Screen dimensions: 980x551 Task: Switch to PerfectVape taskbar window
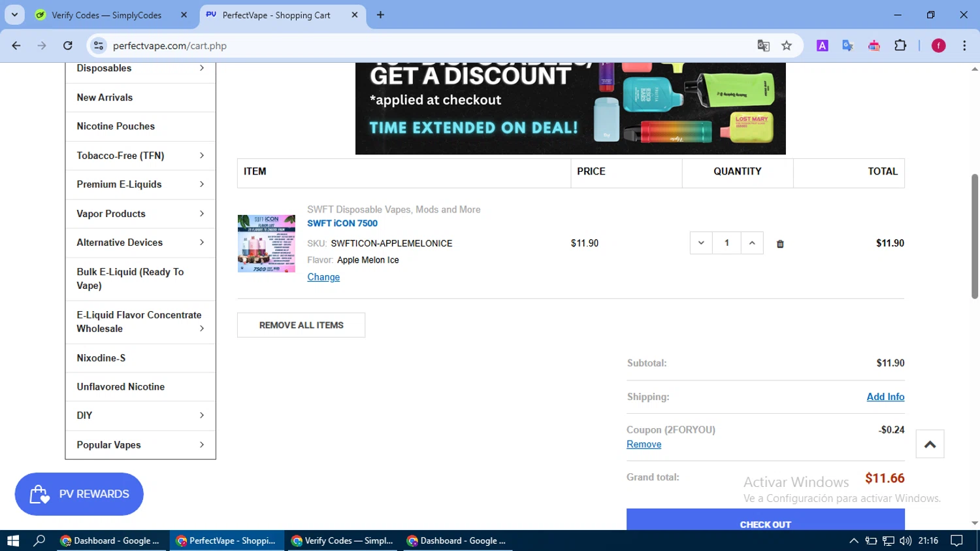[x=227, y=541]
